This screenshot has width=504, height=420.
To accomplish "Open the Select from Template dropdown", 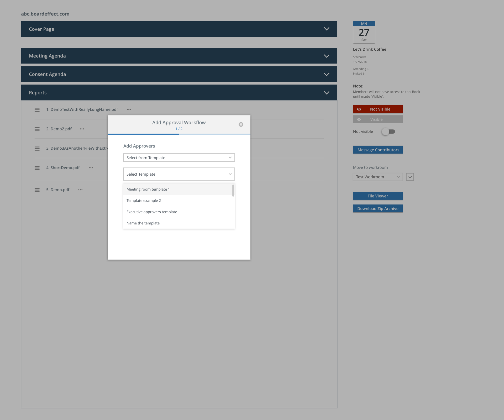I will [179, 157].
